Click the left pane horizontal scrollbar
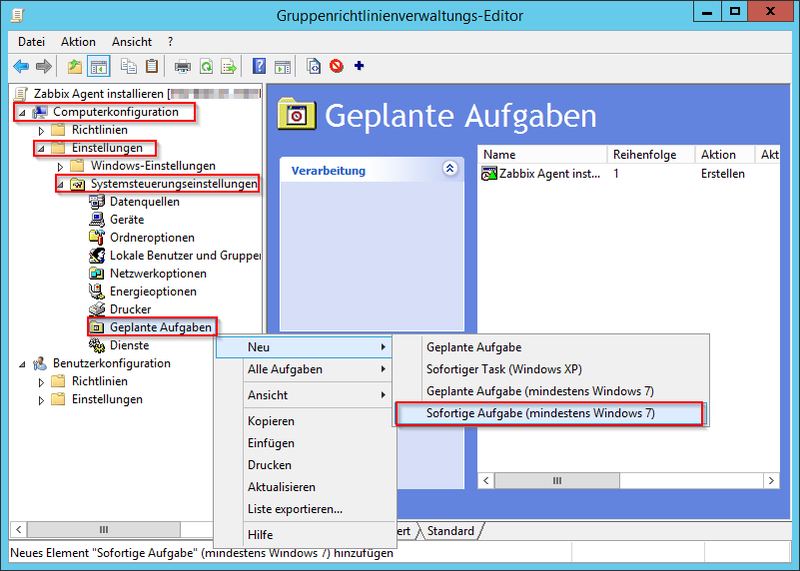800x571 pixels. 100,529
